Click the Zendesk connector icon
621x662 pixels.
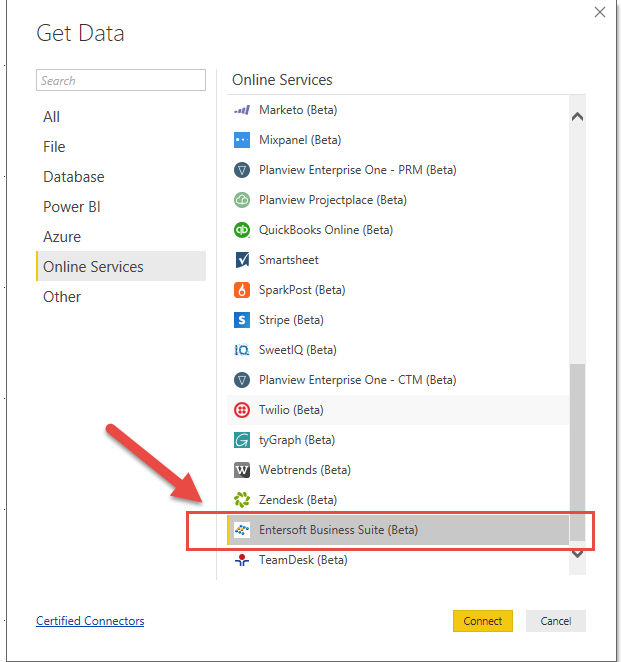click(x=242, y=500)
